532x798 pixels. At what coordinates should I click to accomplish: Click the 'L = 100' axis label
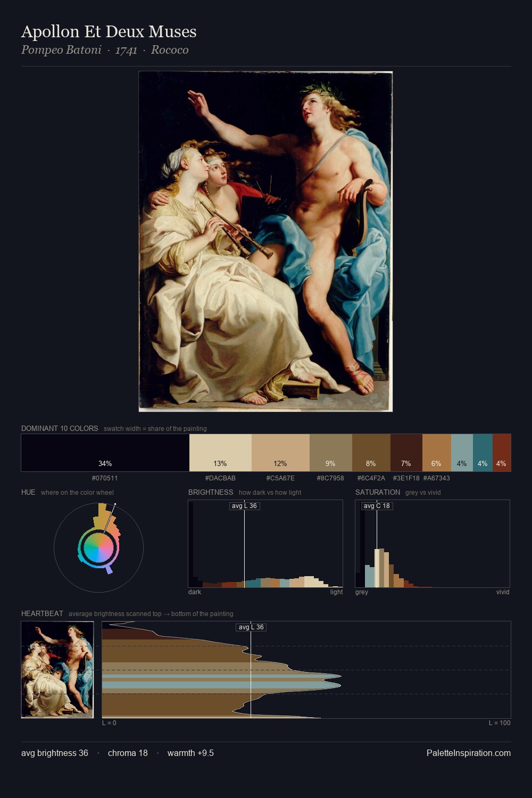coord(500,723)
